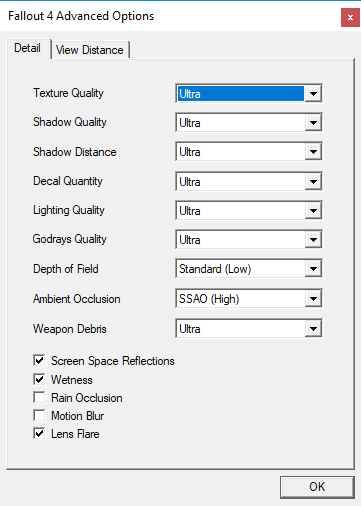361x506 pixels.
Task: Click the Texture Quality label
Action: [68, 93]
